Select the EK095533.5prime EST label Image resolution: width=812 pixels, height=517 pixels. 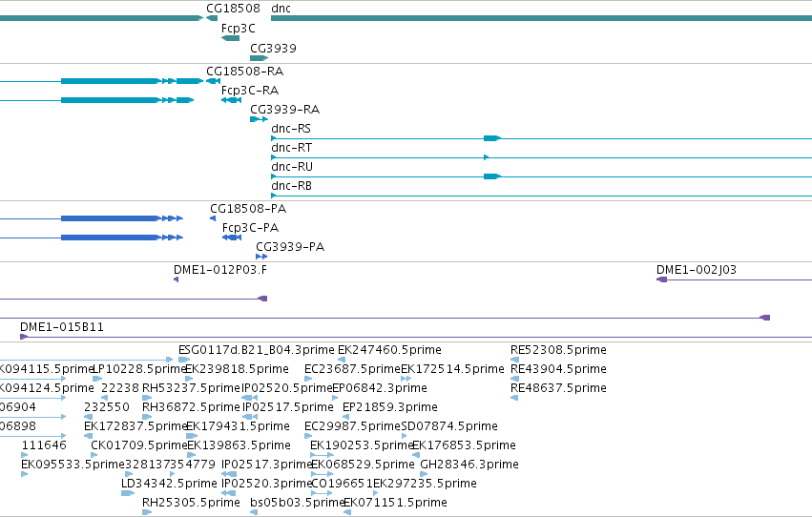tap(73, 465)
